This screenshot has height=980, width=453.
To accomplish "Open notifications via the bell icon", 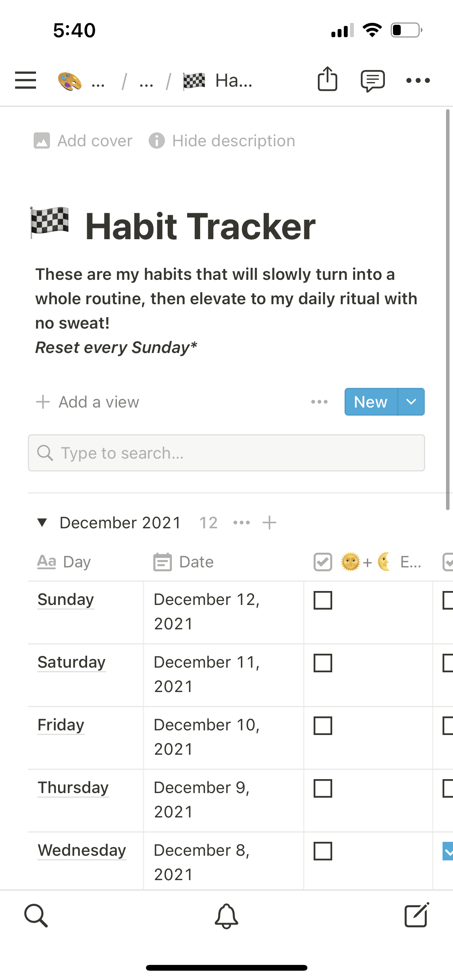I will pyautogui.click(x=226, y=917).
